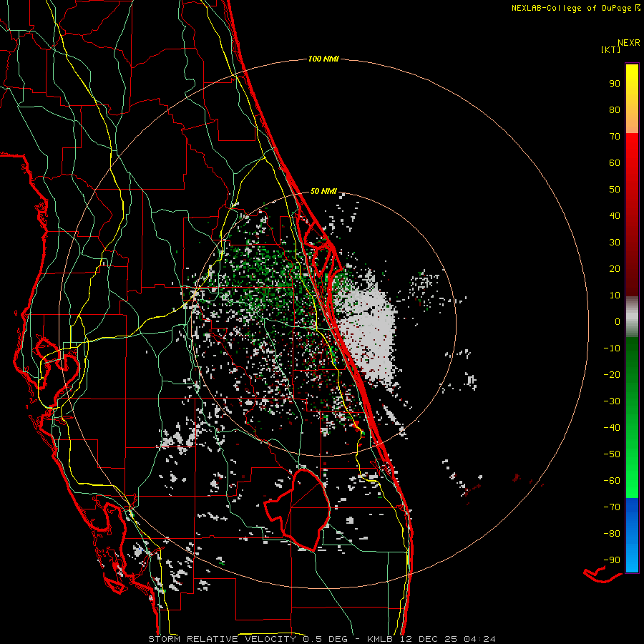Click the -90 value on velocity scale
The width and height of the screenshot is (644, 644).
[x=612, y=560]
